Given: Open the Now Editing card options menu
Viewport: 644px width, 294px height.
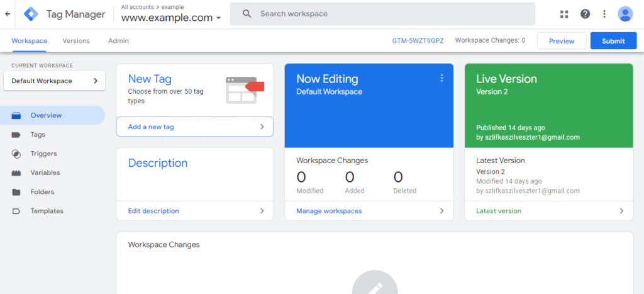Looking at the screenshot, I should [441, 78].
